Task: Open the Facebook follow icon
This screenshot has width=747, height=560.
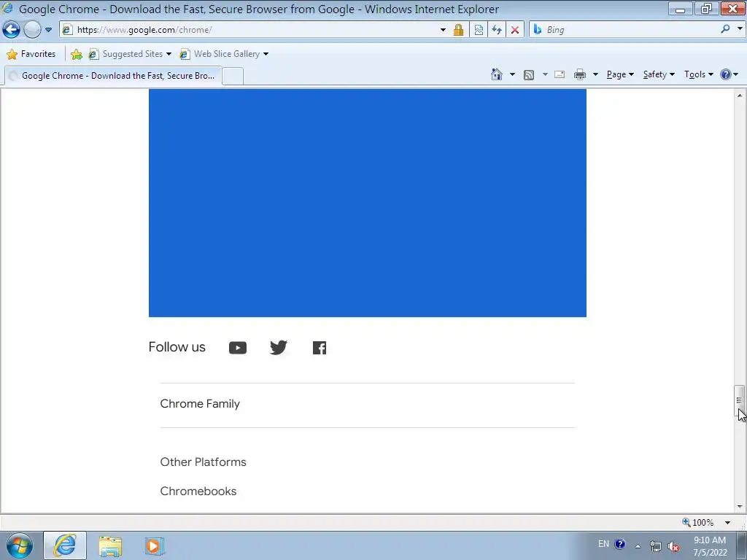Action: click(x=320, y=348)
